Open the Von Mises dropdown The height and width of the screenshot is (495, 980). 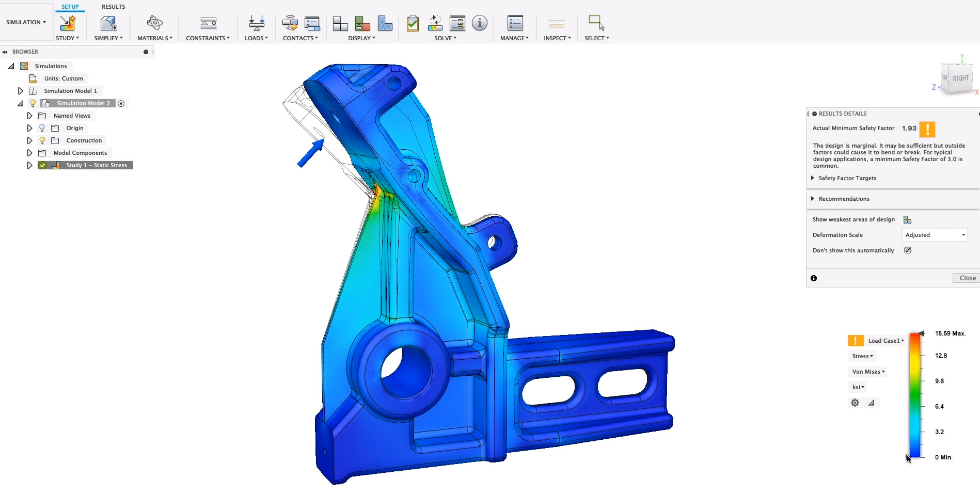pos(868,372)
